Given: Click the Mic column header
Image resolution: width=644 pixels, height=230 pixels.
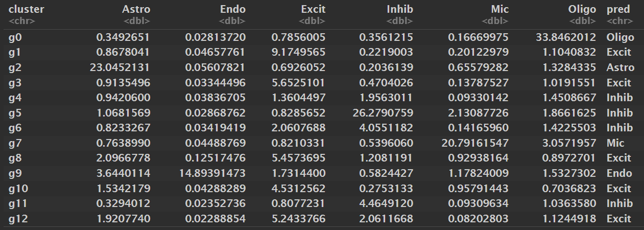Looking at the screenshot, I should pyautogui.click(x=499, y=9).
